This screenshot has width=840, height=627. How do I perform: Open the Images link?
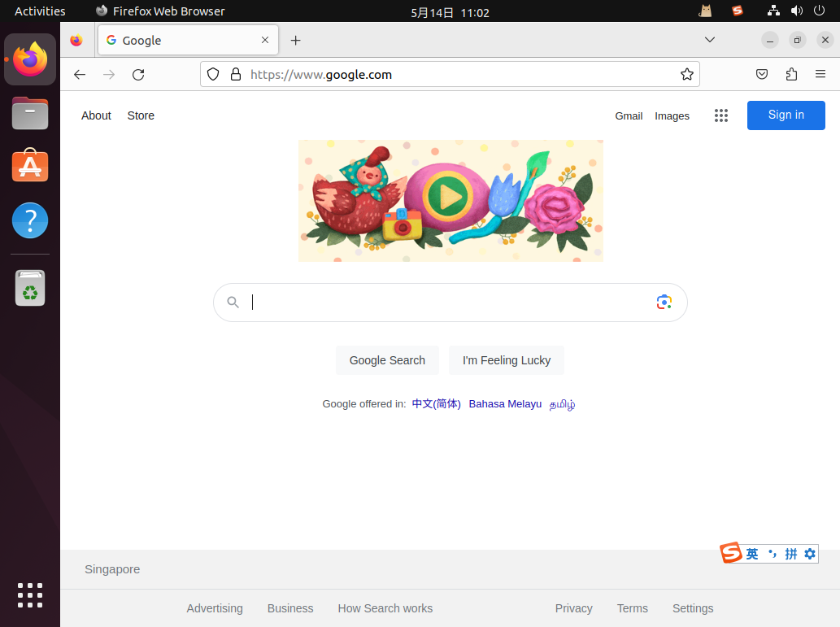pyautogui.click(x=672, y=116)
